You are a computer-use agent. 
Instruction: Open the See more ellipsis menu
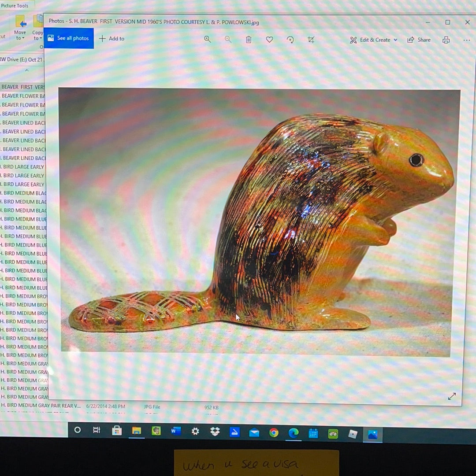click(x=466, y=40)
